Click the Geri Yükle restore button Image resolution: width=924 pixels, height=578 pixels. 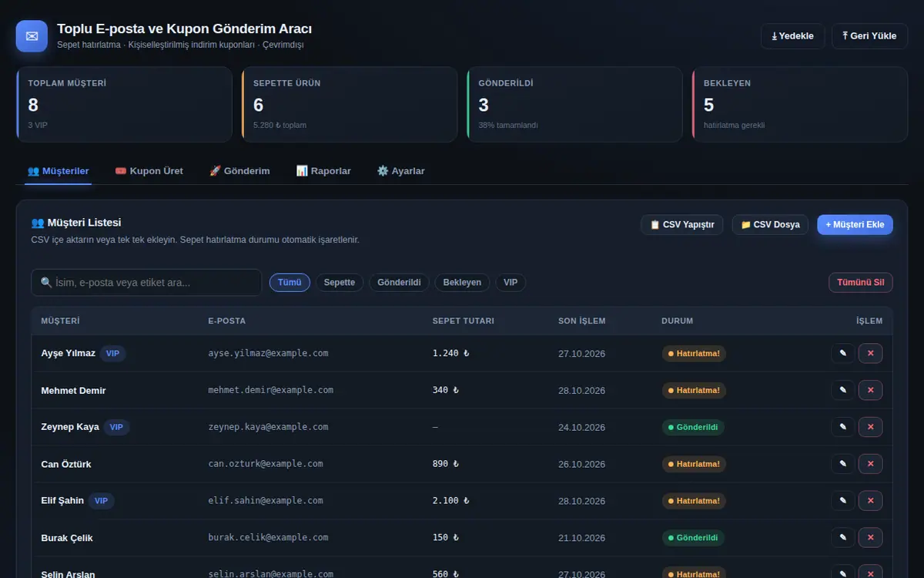point(869,36)
